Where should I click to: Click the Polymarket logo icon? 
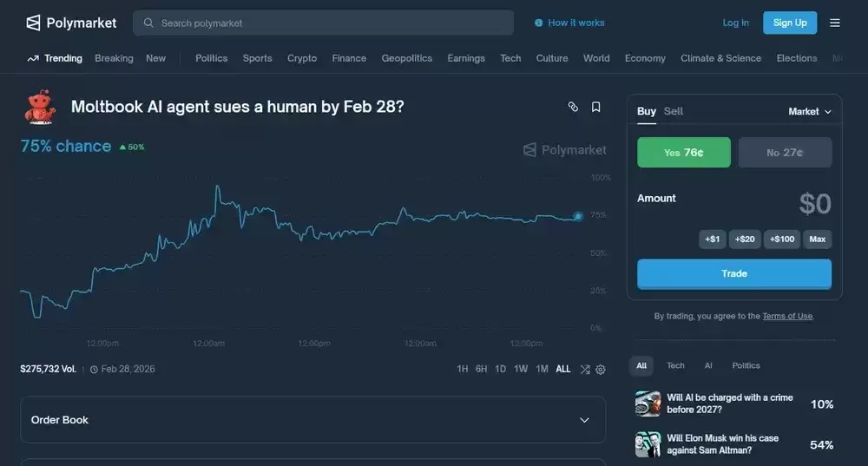coord(33,23)
